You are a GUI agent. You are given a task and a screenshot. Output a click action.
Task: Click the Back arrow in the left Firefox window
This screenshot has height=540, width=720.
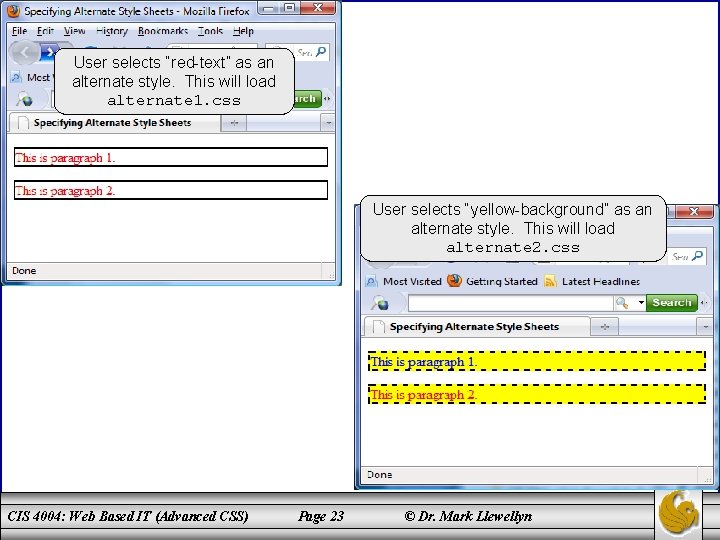[24, 53]
